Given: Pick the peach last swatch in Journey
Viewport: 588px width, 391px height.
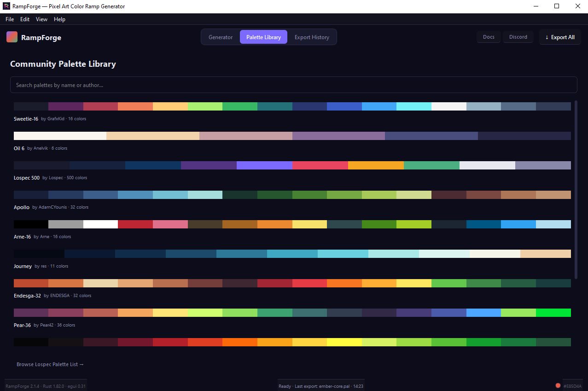Looking at the screenshot, I should click(x=546, y=254).
